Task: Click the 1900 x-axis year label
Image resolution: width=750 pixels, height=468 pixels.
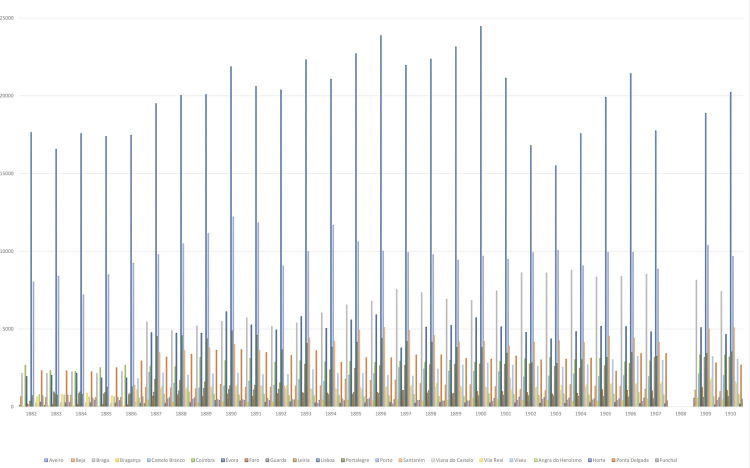Action: 480,413
